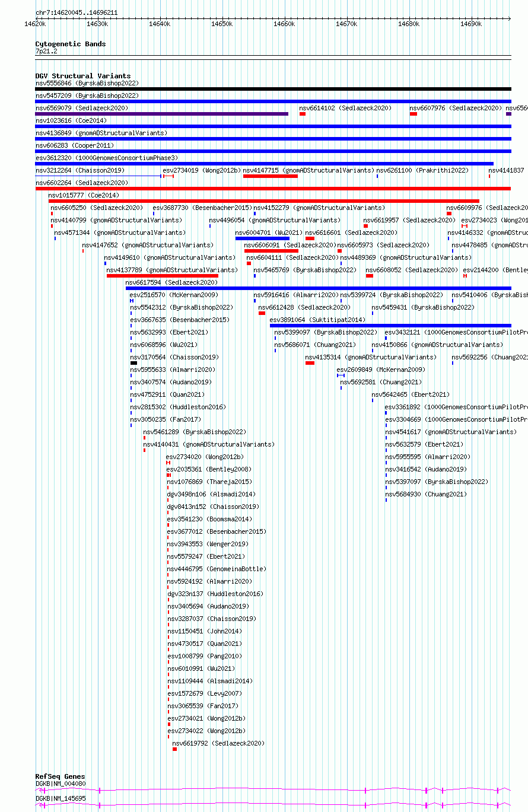Click the DGKB|NM_004080 gene label
The height and width of the screenshot is (812, 528).
61,784
